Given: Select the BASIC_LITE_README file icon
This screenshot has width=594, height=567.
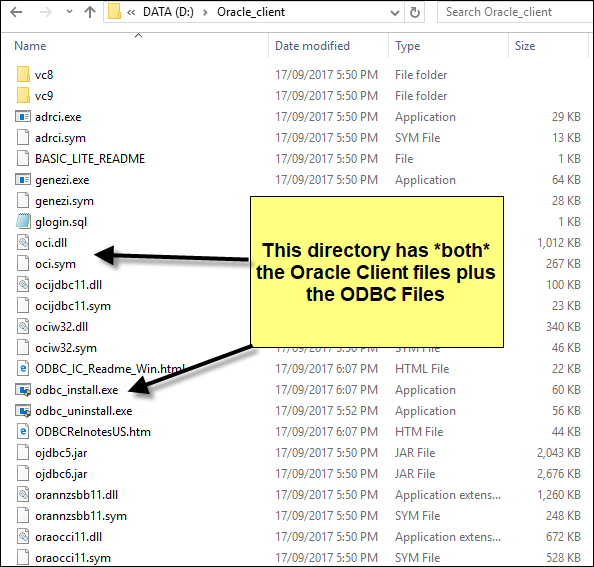Looking at the screenshot, I should coord(23,158).
